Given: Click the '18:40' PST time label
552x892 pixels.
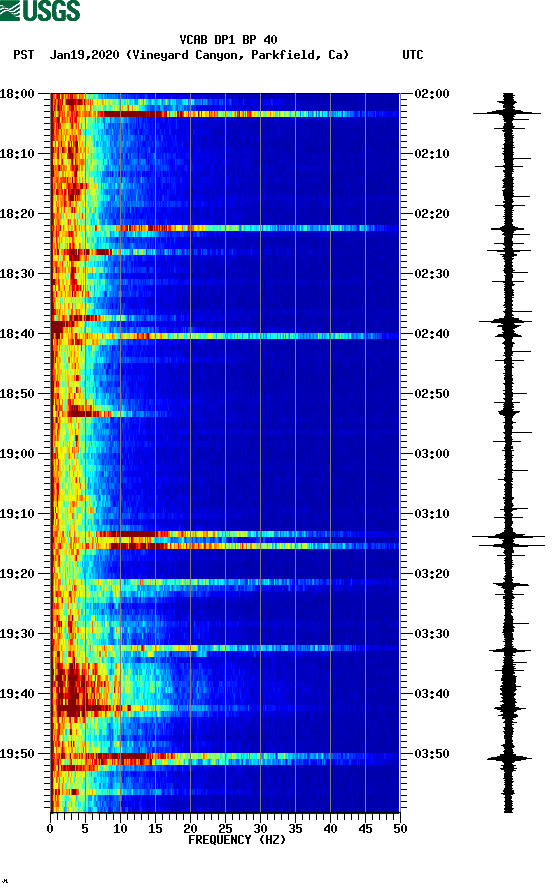Looking at the screenshot, I should 17,334.
